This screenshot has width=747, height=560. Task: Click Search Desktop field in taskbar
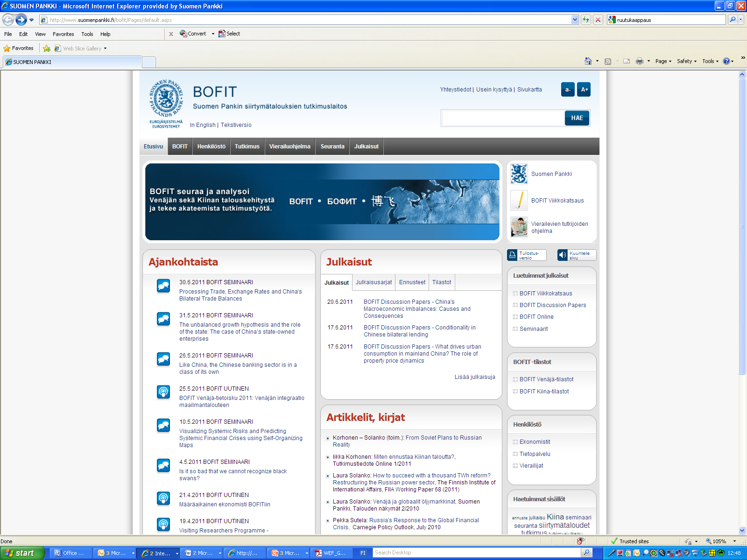pos(477,553)
